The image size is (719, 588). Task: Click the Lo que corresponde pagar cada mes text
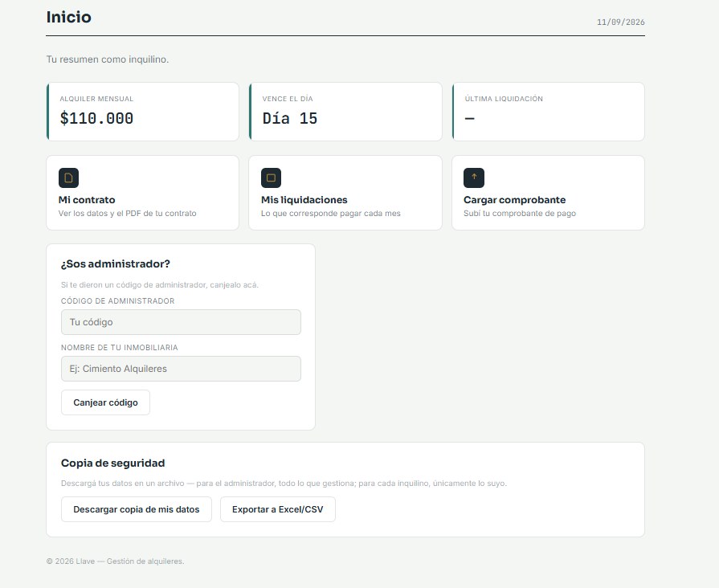[331, 214]
